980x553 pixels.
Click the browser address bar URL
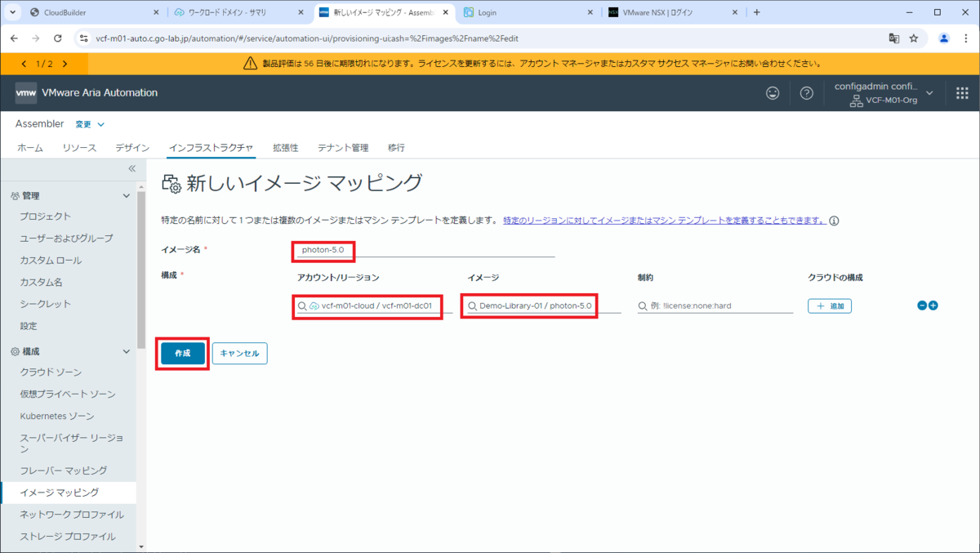(x=307, y=38)
